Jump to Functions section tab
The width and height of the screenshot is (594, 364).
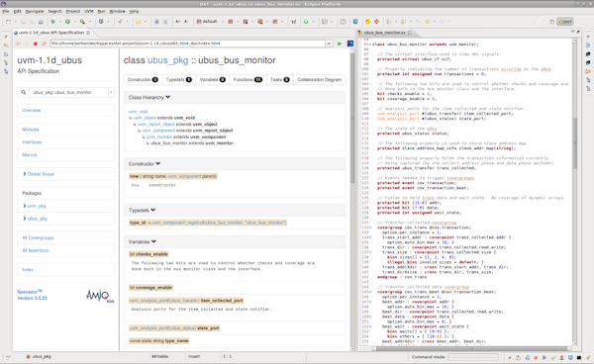247,79
